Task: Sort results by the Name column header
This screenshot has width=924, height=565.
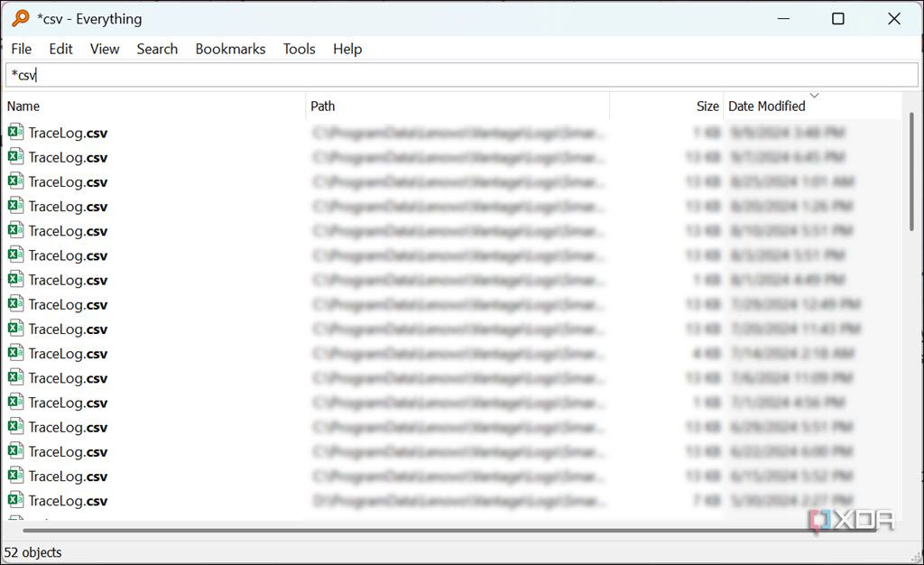Action: (x=23, y=106)
